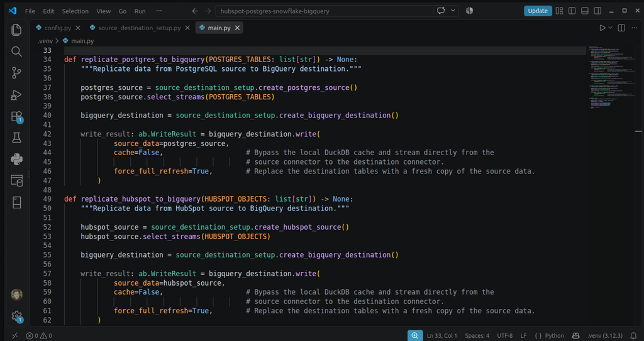Open the Accounts avatar menu
Viewport: 644px width, 341px height.
click(16, 295)
